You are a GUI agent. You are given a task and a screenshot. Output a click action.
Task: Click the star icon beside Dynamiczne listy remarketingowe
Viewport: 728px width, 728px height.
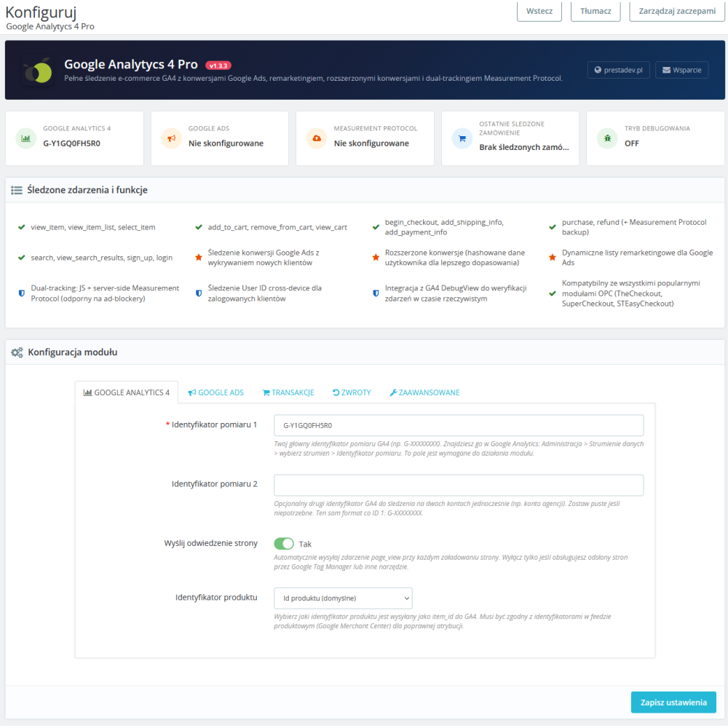click(x=553, y=257)
